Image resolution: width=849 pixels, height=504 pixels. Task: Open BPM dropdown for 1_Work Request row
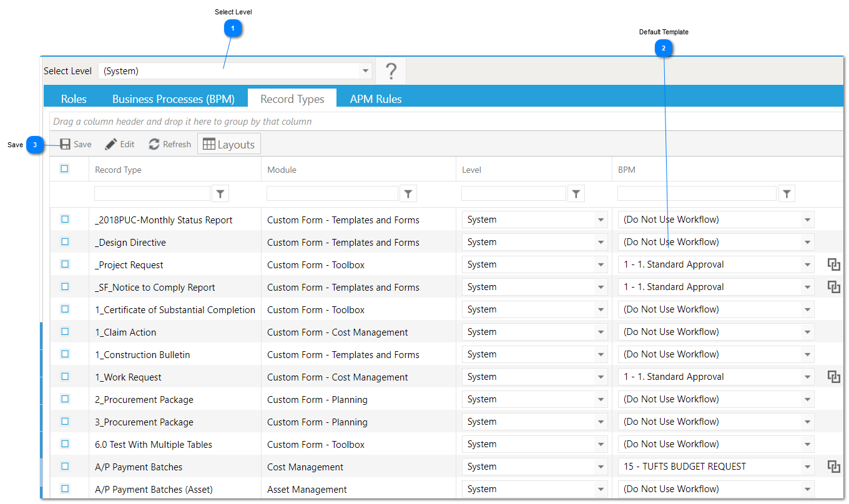tap(716, 377)
